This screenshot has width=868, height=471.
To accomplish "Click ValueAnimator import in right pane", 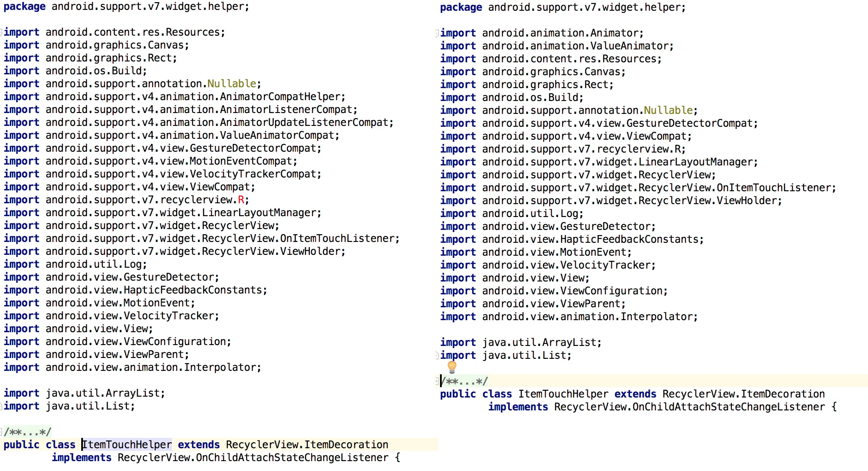I will [x=629, y=46].
